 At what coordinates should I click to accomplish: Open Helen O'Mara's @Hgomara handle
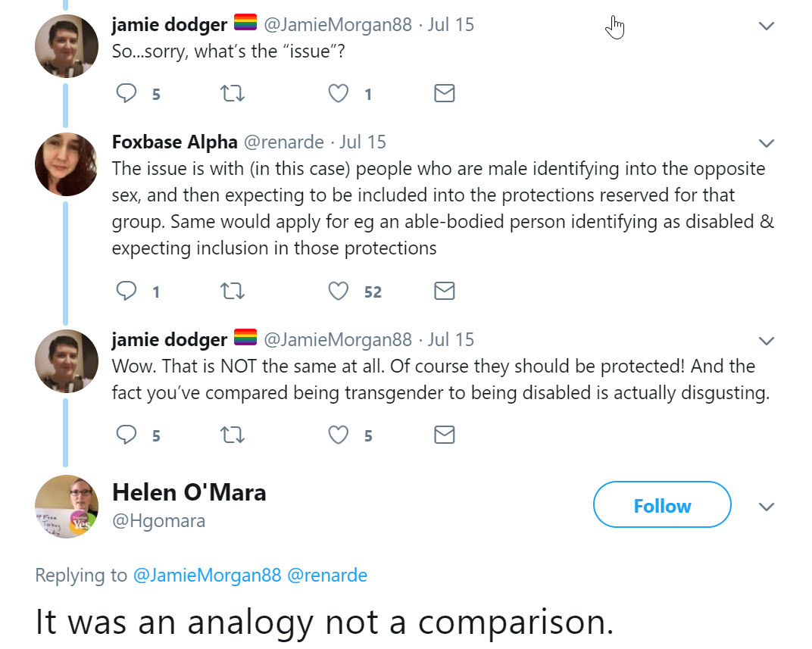click(158, 520)
